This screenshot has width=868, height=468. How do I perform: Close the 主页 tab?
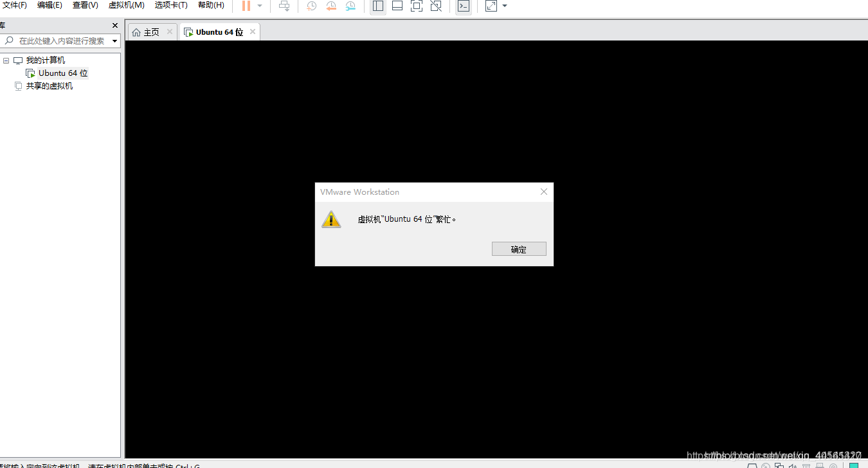click(x=170, y=32)
